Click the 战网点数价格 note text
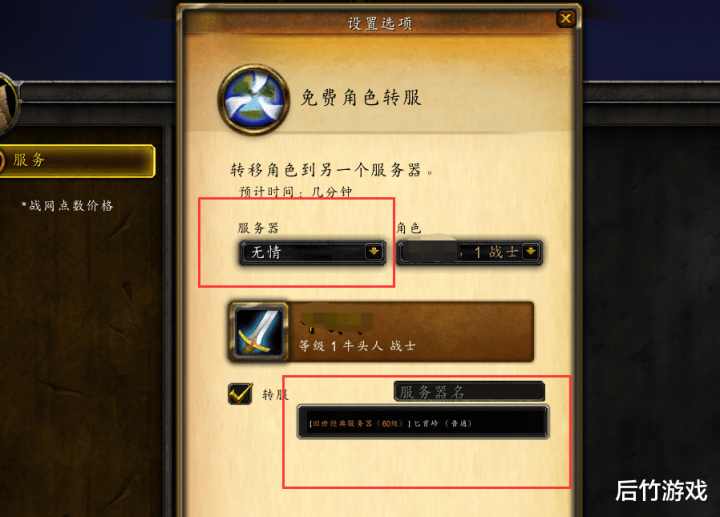 pyautogui.click(x=67, y=205)
